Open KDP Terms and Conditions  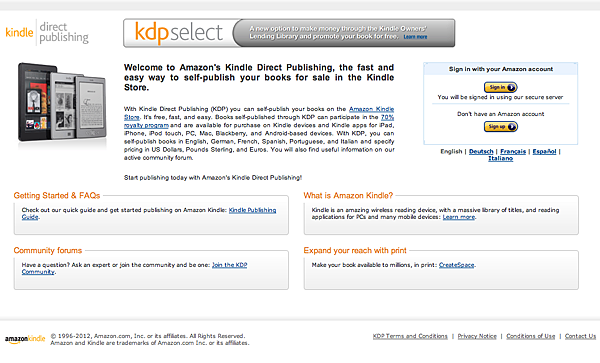point(410,336)
